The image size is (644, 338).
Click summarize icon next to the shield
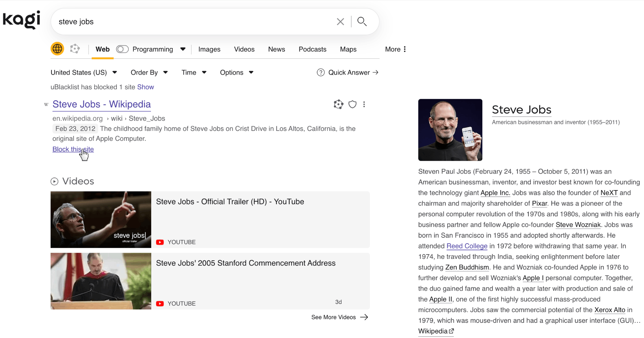click(x=338, y=104)
